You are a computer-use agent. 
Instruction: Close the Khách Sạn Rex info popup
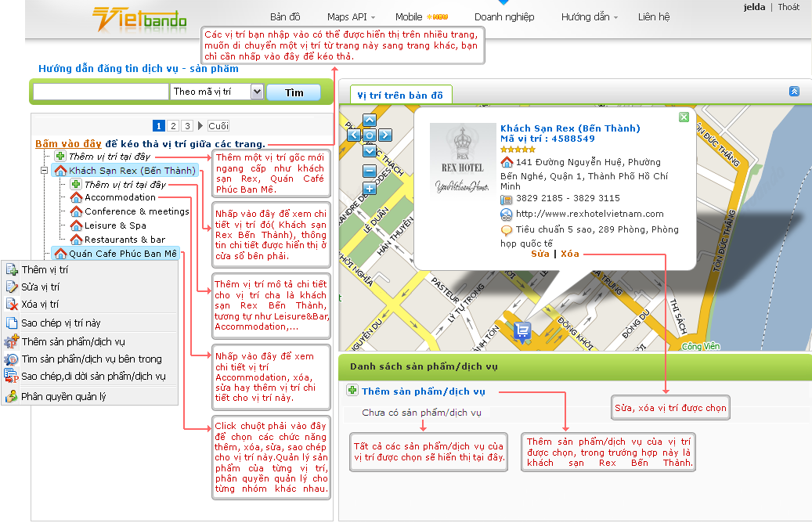(684, 117)
